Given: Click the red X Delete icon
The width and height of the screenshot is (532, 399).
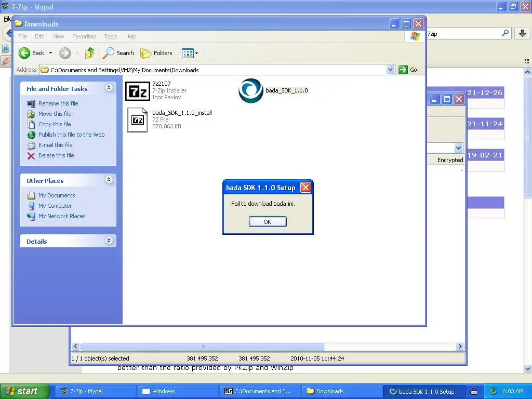Looking at the screenshot, I should 31,156.
